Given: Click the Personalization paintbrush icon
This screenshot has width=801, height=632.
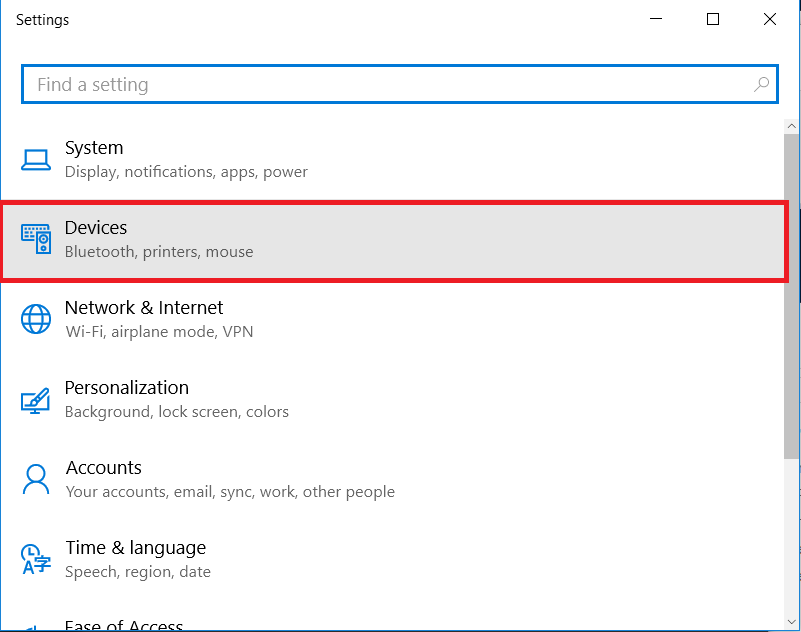Looking at the screenshot, I should coord(36,399).
